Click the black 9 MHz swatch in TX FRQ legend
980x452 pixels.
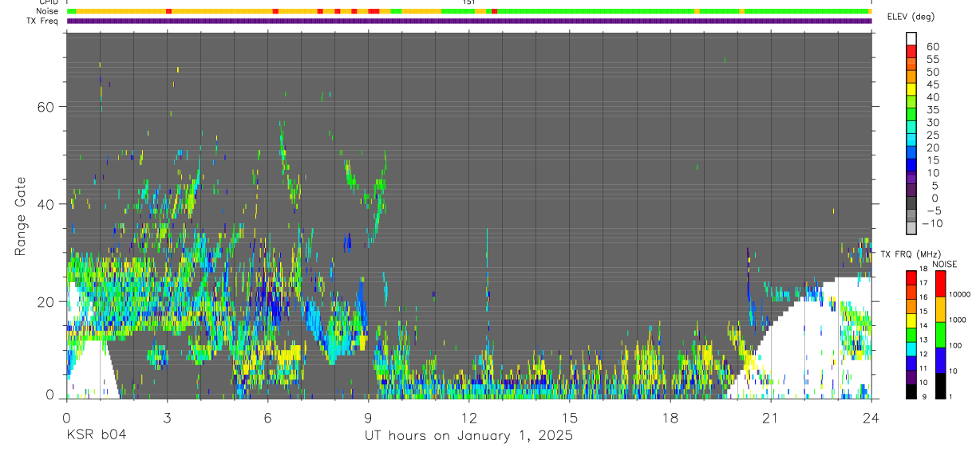point(911,391)
